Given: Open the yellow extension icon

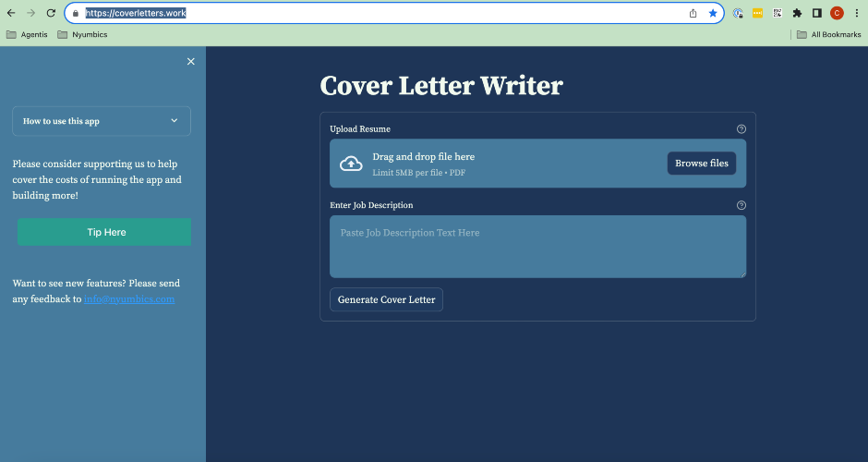Looking at the screenshot, I should pyautogui.click(x=757, y=13).
